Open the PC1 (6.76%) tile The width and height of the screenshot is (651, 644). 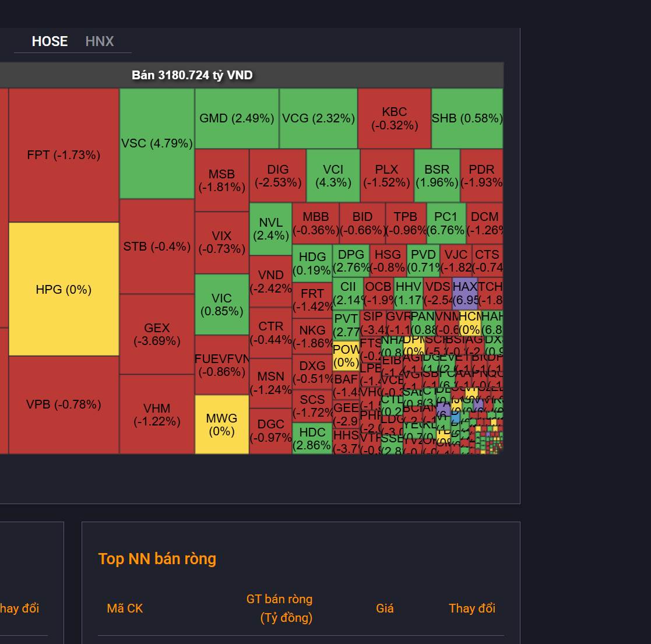tap(446, 223)
